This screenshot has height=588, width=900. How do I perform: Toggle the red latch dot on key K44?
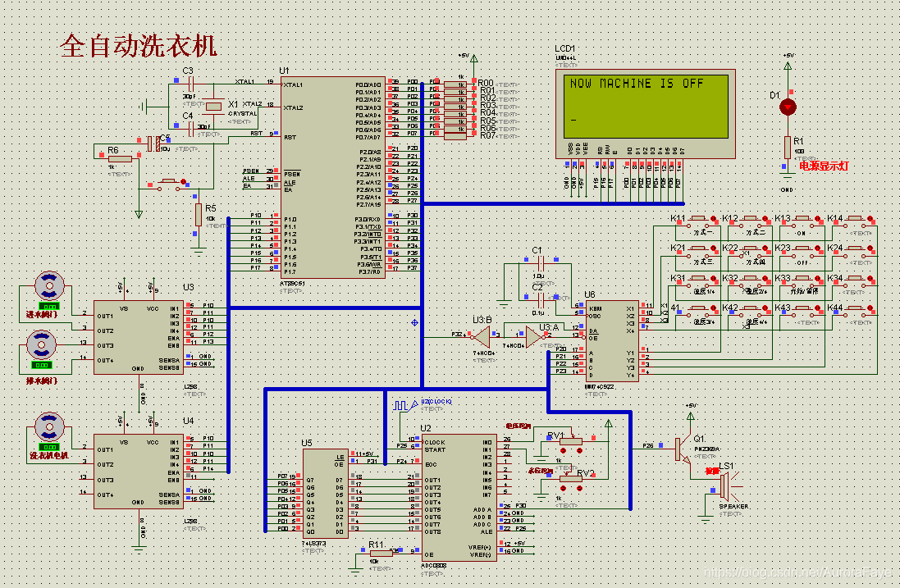(x=870, y=308)
